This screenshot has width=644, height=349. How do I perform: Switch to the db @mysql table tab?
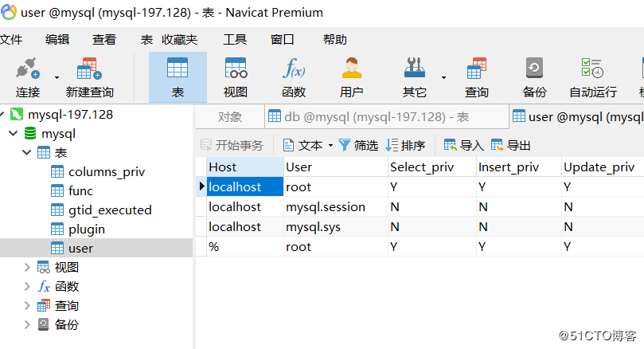(387, 117)
